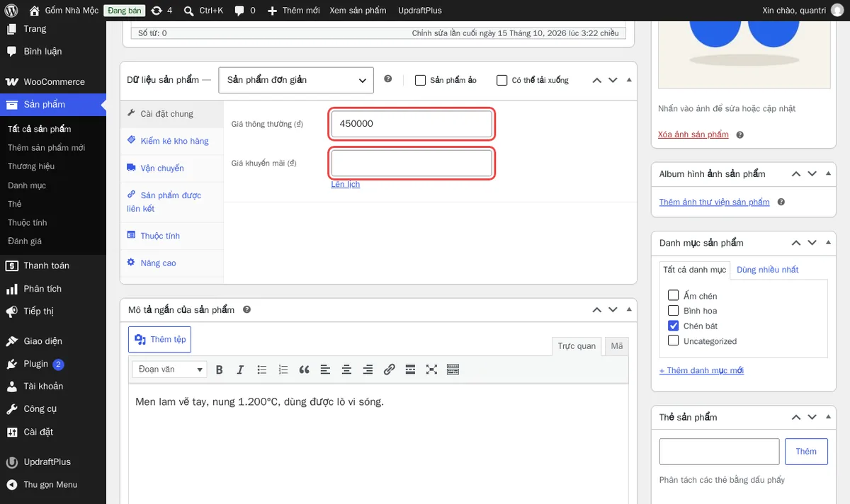
Task: Align text left
Action: (325, 370)
